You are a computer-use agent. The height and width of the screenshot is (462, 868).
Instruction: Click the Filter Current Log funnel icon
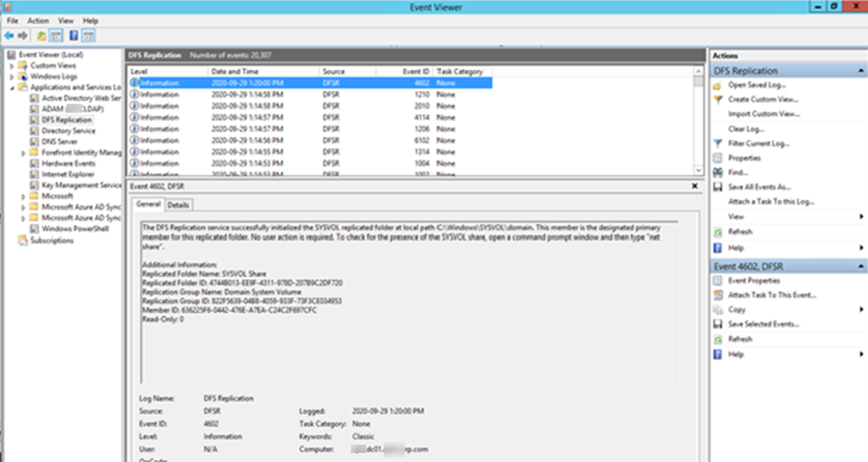click(717, 144)
